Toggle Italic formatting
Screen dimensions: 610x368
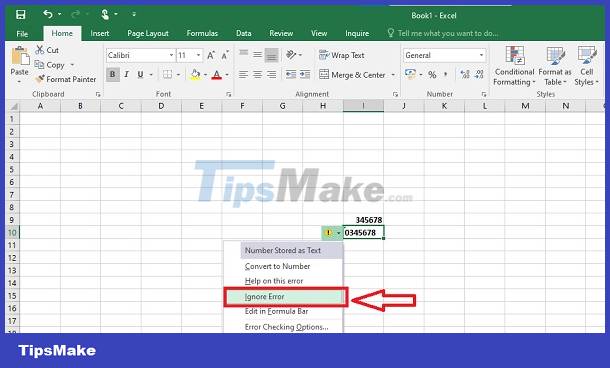126,74
